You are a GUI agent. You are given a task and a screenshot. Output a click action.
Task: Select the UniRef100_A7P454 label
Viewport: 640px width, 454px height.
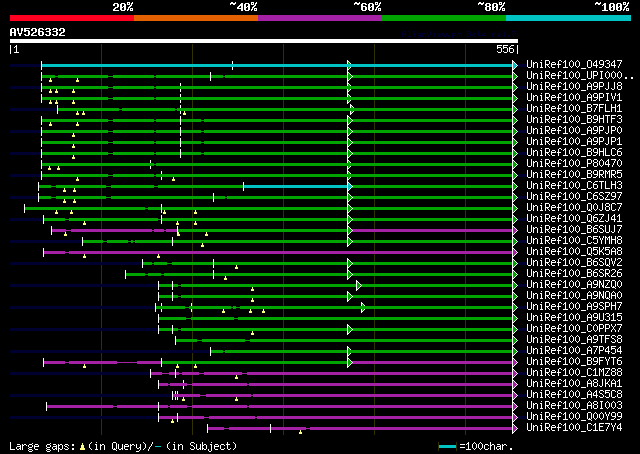pos(574,351)
